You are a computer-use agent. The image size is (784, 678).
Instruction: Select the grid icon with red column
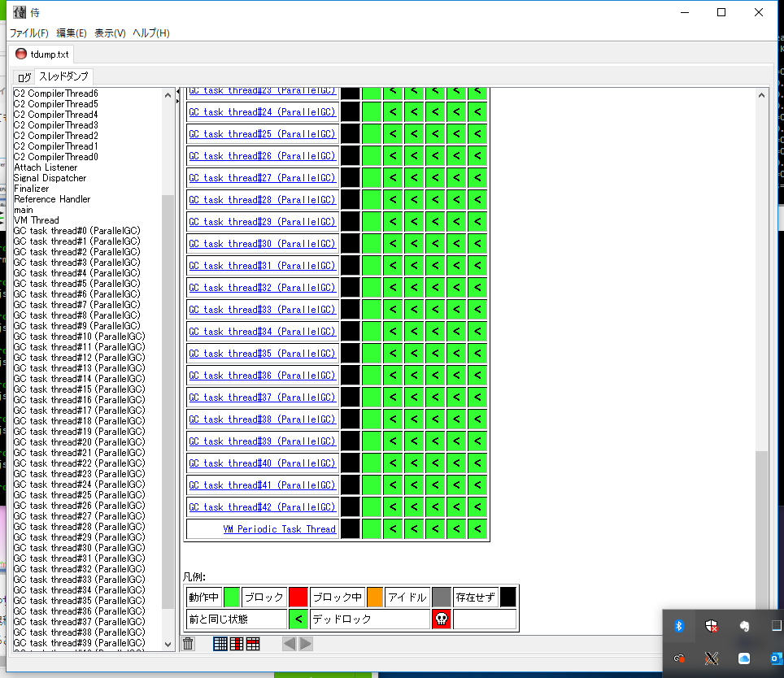point(237,644)
